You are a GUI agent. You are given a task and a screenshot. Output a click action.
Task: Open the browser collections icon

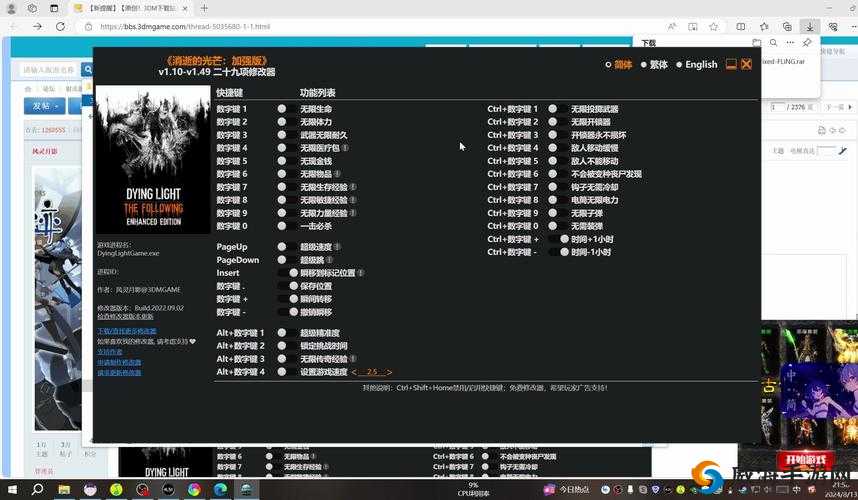click(x=787, y=26)
